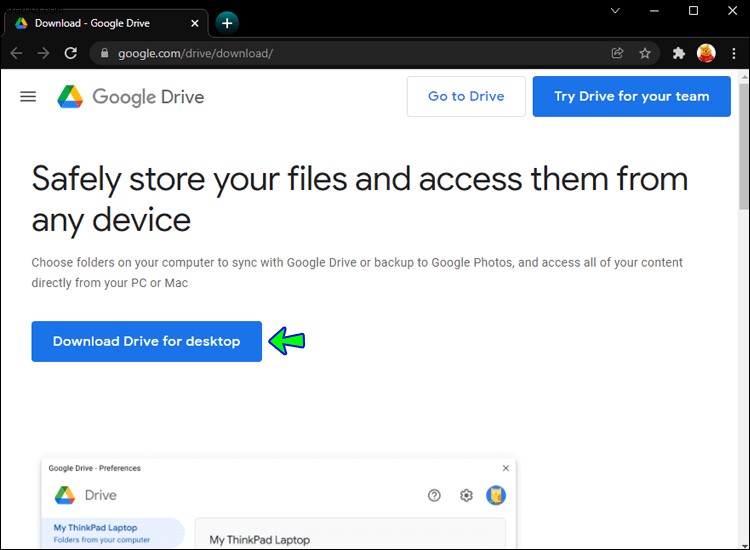Go back to previous page

(x=16, y=53)
